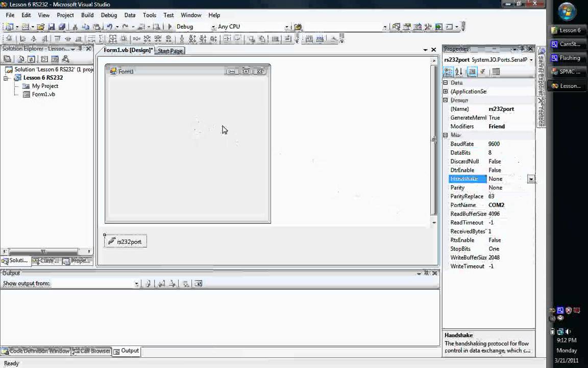Image resolution: width=588 pixels, height=368 pixels.
Task: Select My Project in Solution Explorer
Action: coord(45,86)
